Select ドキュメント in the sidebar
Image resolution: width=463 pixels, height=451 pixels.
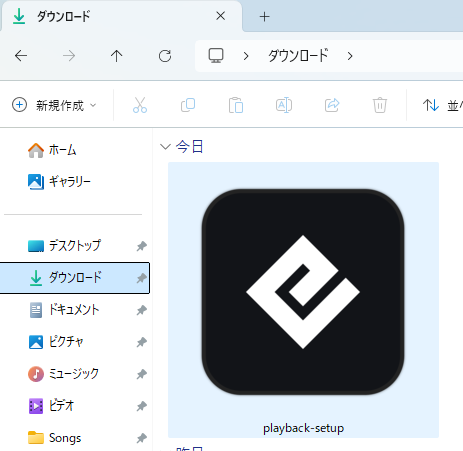coord(75,310)
